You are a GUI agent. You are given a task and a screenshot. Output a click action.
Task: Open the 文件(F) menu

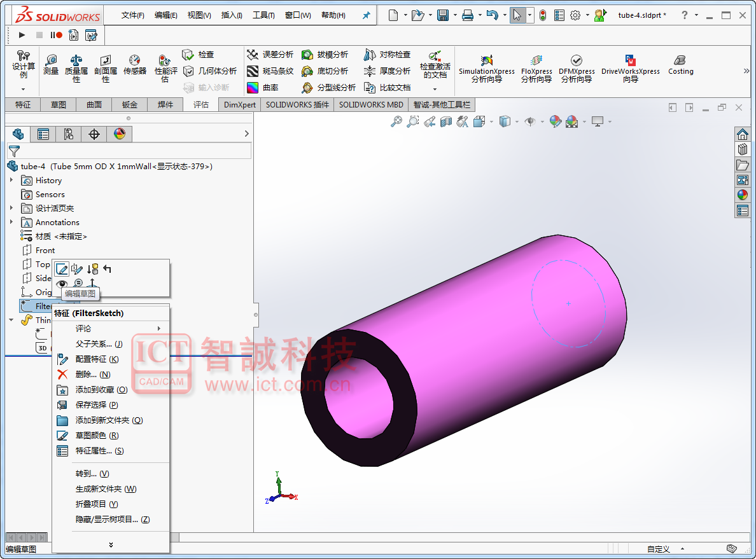pos(132,15)
